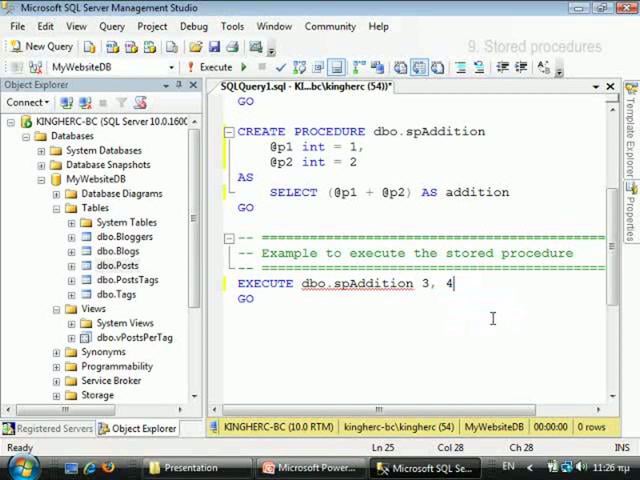The height and width of the screenshot is (480, 640).
Task: Parse the query with the checkmark icon
Action: pyautogui.click(x=280, y=67)
